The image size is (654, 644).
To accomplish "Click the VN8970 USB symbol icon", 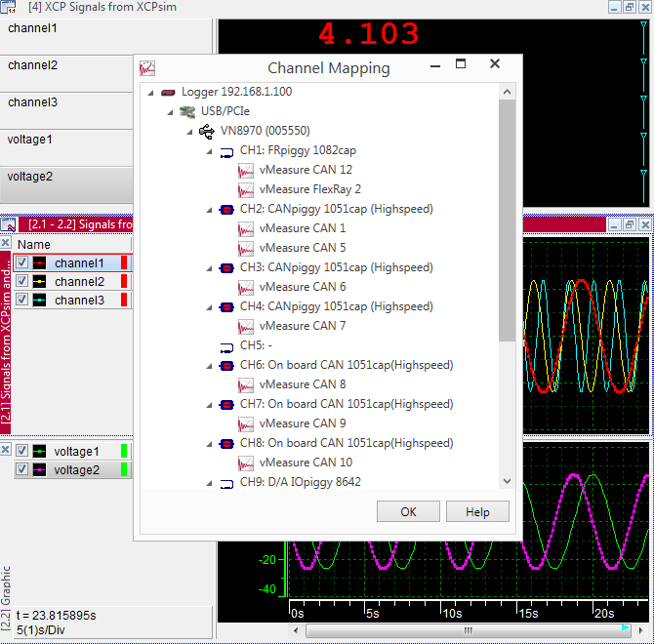I will 207,132.
